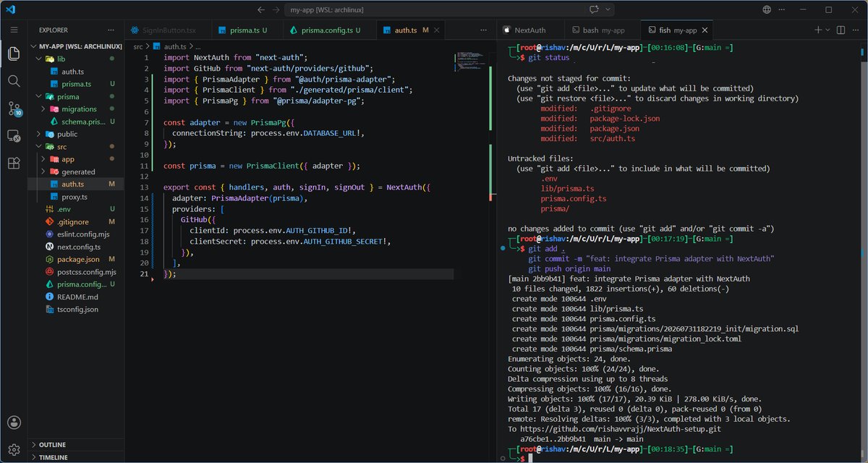The height and width of the screenshot is (463, 868).
Task: Open the Extensions view
Action: pyautogui.click(x=14, y=163)
